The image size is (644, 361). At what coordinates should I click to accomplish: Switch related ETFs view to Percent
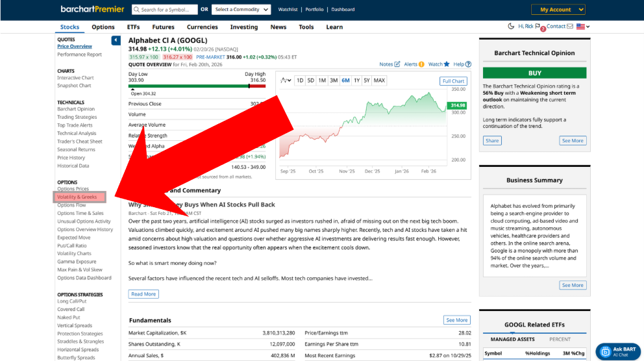point(560,339)
